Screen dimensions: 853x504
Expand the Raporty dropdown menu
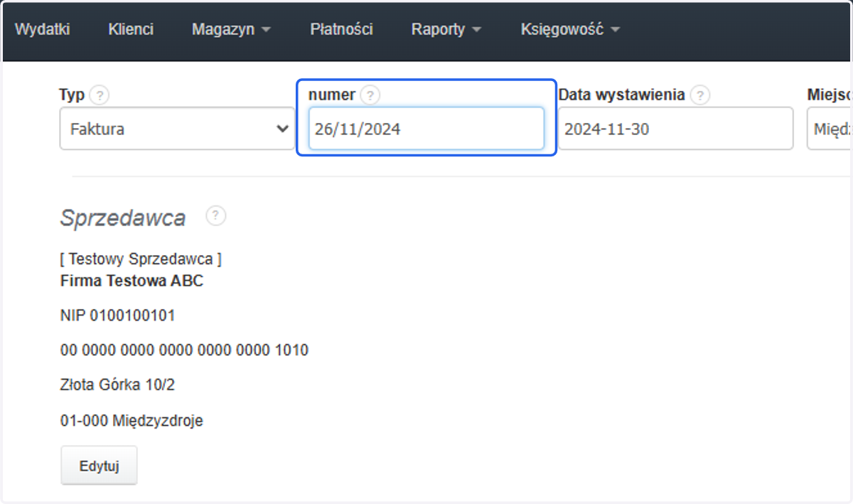tap(446, 30)
